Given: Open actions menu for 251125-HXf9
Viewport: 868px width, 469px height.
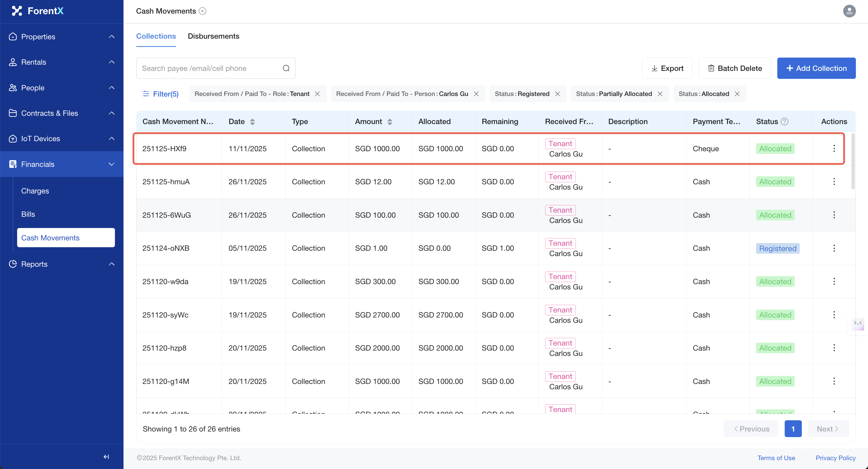Looking at the screenshot, I should pos(834,149).
